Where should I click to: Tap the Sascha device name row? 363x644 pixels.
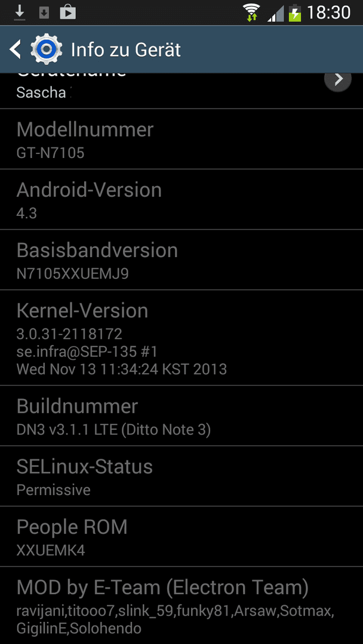pos(181,91)
